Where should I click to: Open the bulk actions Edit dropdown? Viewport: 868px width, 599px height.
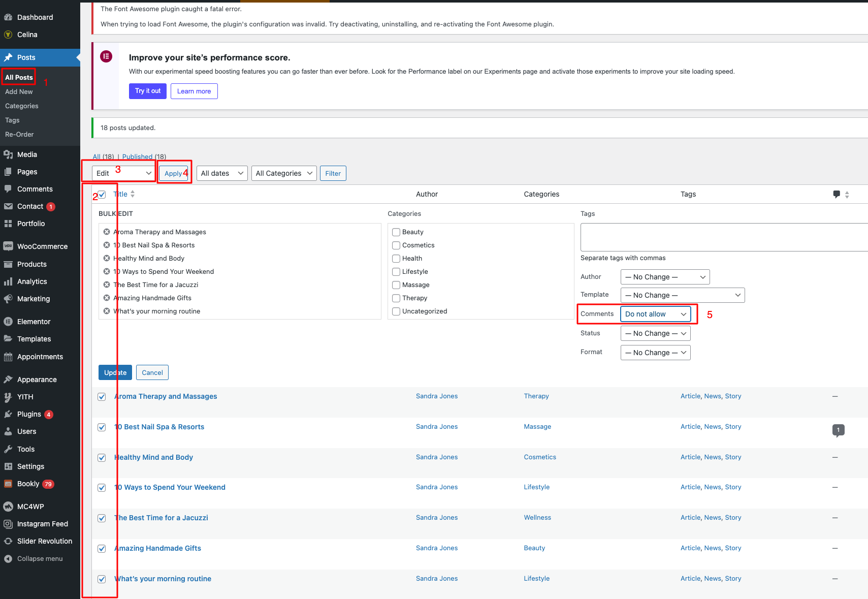[123, 173]
